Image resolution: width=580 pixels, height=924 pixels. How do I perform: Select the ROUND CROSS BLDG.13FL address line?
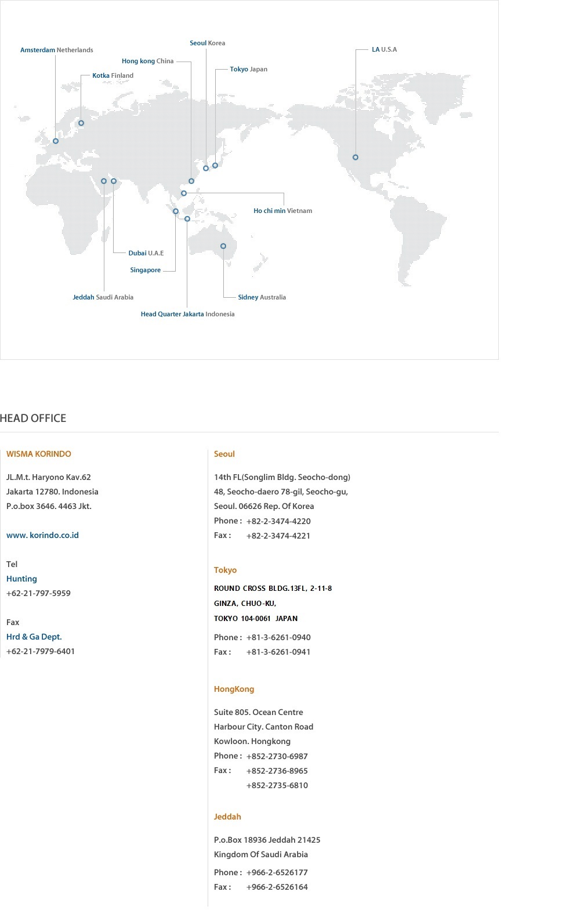click(x=273, y=589)
